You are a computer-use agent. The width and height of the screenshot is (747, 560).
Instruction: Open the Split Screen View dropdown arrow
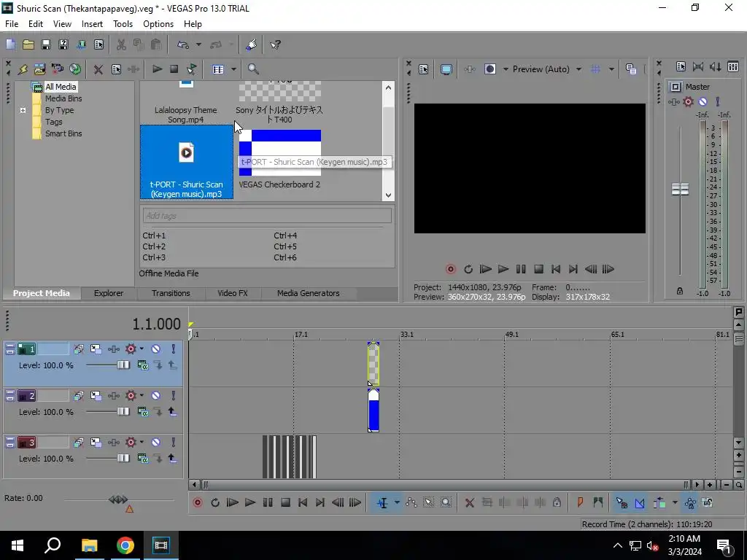506,69
